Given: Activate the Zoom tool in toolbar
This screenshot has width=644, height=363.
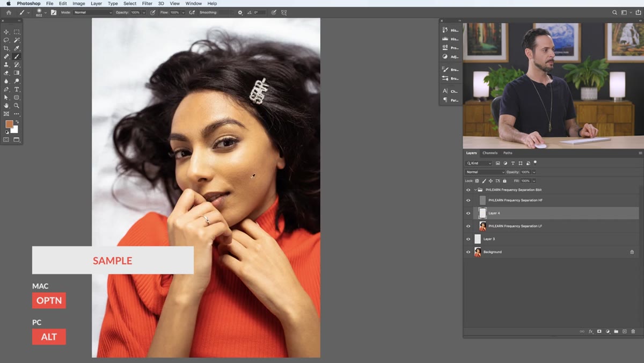Looking at the screenshot, I should 17,106.
